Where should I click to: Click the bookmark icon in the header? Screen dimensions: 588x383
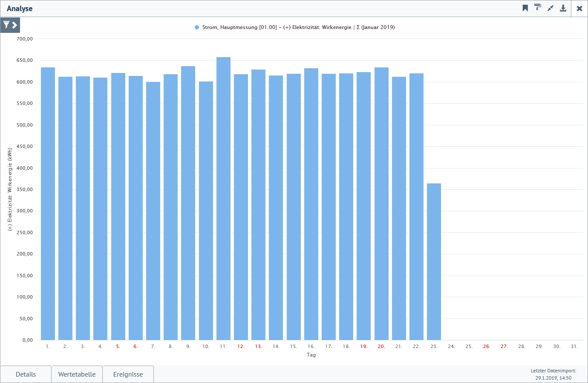pos(525,8)
